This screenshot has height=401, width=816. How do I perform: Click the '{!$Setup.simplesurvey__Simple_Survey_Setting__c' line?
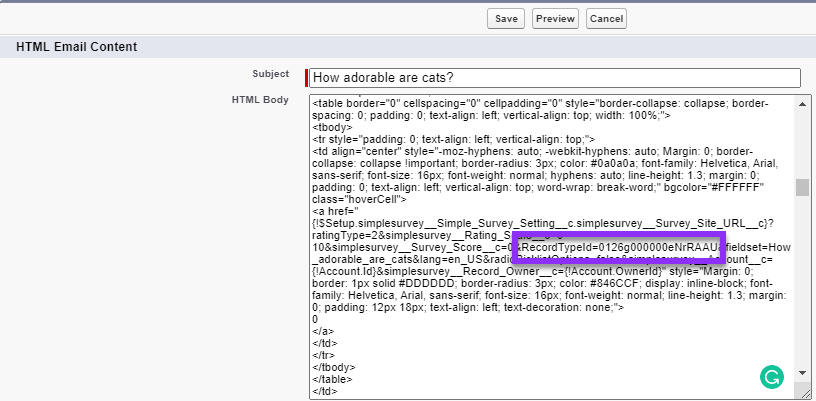543,223
